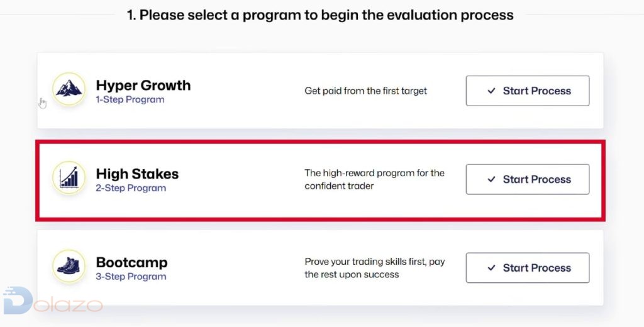Viewport: 644px width, 327px height.
Task: Click the High Stakes bar chart icon
Action: coord(69,177)
